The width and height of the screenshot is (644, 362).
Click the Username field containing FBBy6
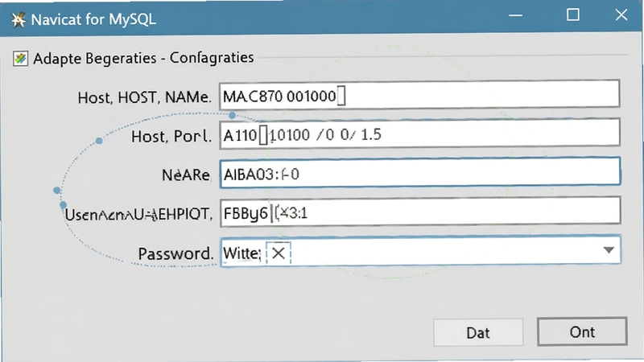coord(419,211)
